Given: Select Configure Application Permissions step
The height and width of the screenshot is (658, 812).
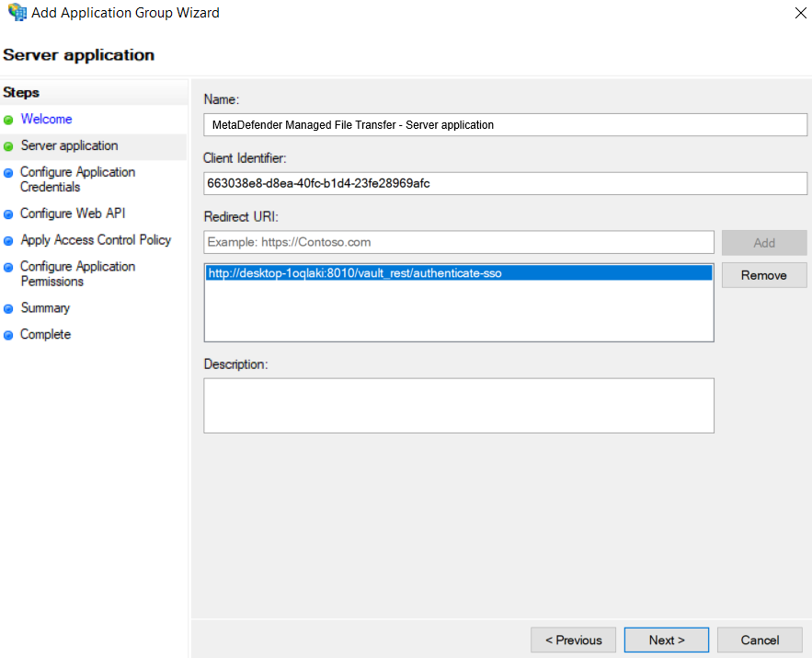Looking at the screenshot, I should click(x=77, y=273).
